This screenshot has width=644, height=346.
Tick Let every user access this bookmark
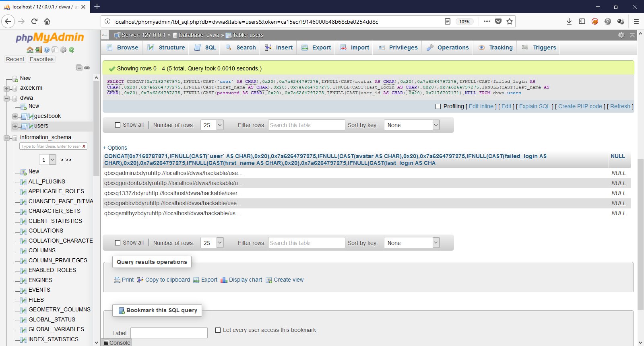click(x=218, y=330)
